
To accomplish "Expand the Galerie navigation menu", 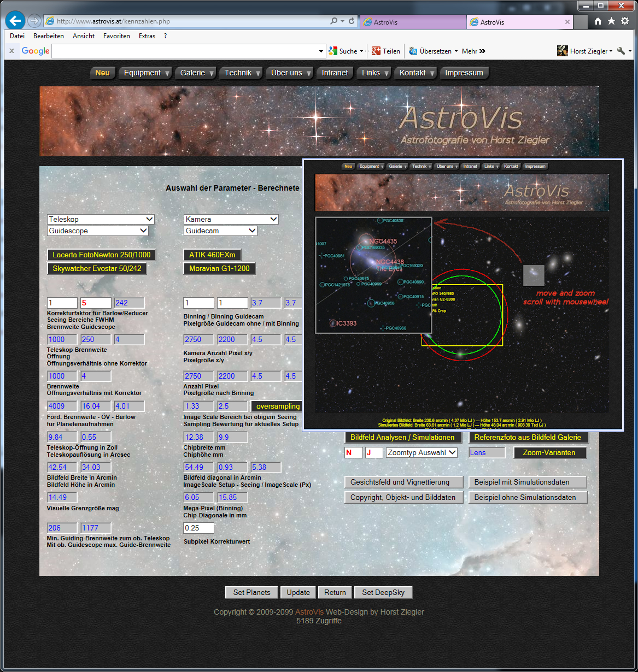I will [x=196, y=73].
